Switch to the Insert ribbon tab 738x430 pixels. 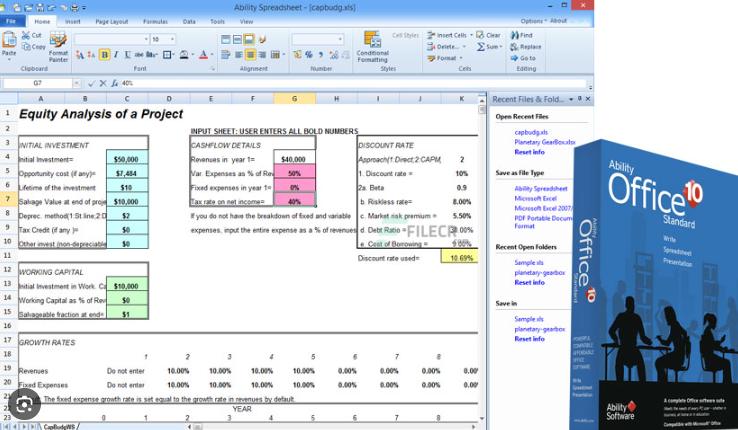pyautogui.click(x=72, y=22)
